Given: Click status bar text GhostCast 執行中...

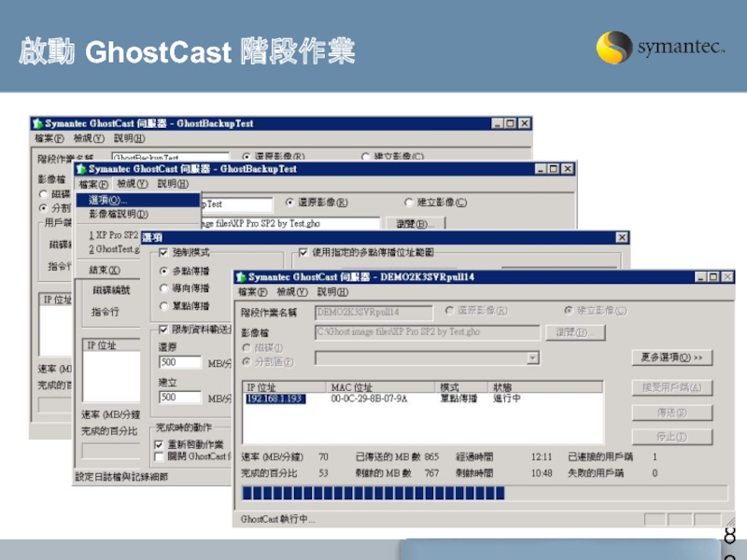Looking at the screenshot, I should point(277,519).
